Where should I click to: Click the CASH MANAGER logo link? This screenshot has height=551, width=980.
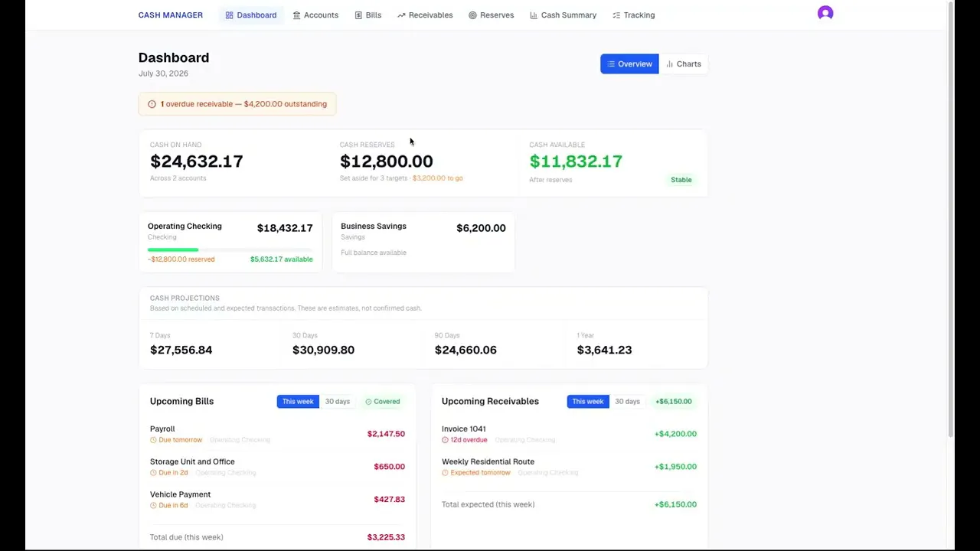[x=171, y=15]
